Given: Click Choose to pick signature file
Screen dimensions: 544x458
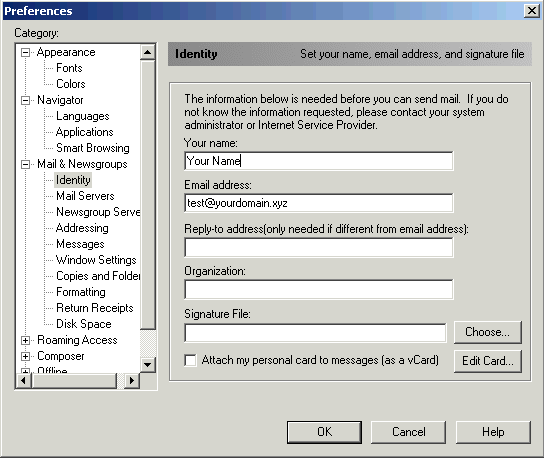Looking at the screenshot, I should click(487, 332).
